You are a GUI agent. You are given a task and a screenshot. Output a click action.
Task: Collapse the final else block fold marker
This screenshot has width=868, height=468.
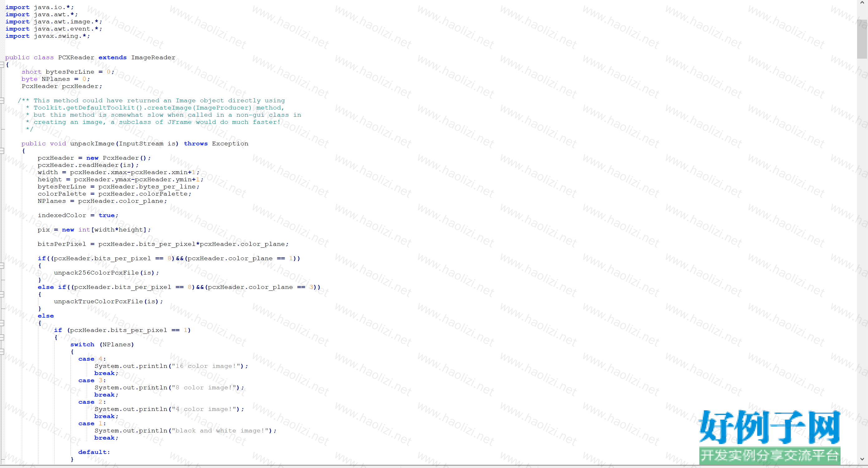point(2,323)
